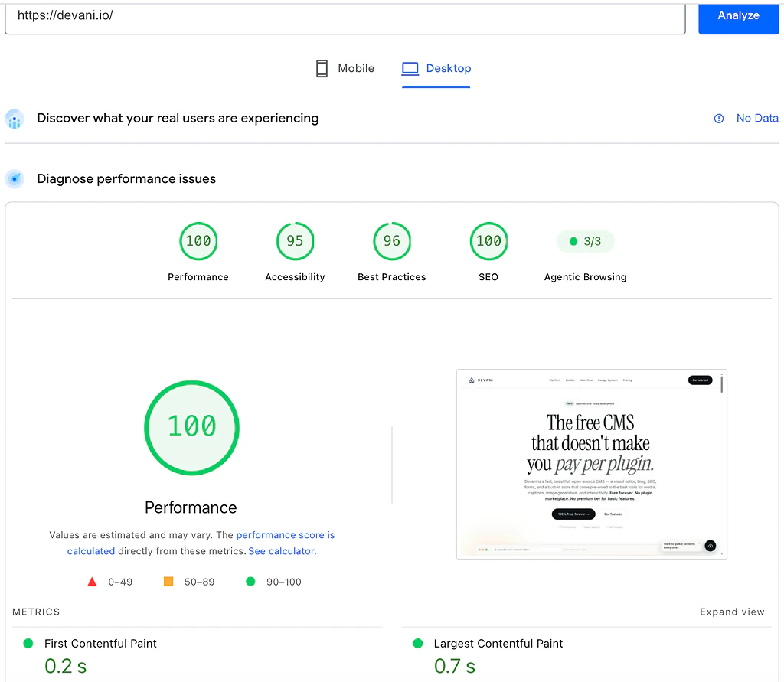Click the real users experience icon
The width and height of the screenshot is (784, 682).
[15, 119]
